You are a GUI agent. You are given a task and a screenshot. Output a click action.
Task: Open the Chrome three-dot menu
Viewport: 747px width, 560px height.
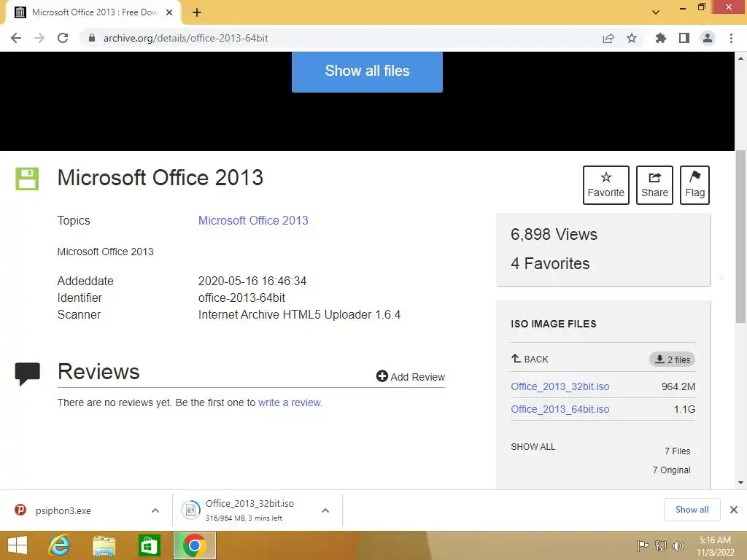[x=731, y=38]
